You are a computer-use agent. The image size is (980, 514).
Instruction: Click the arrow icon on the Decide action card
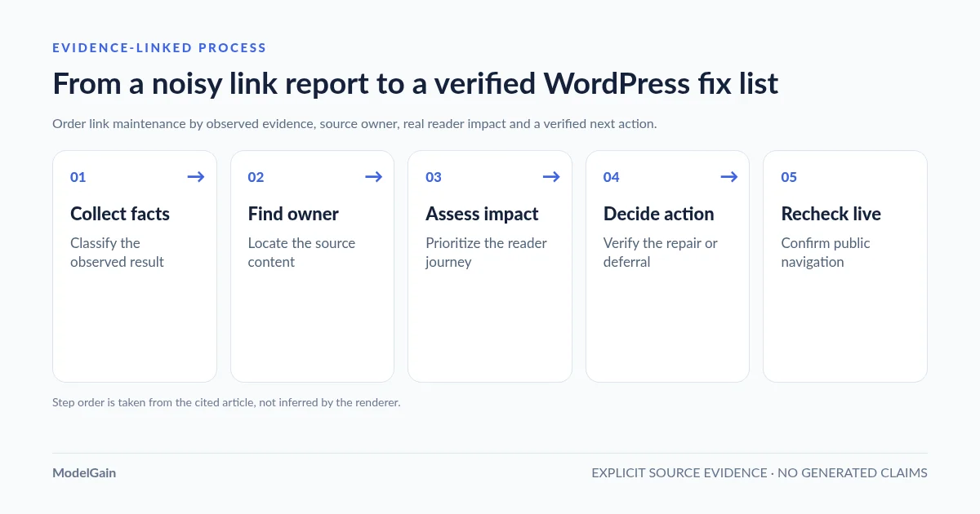point(728,177)
